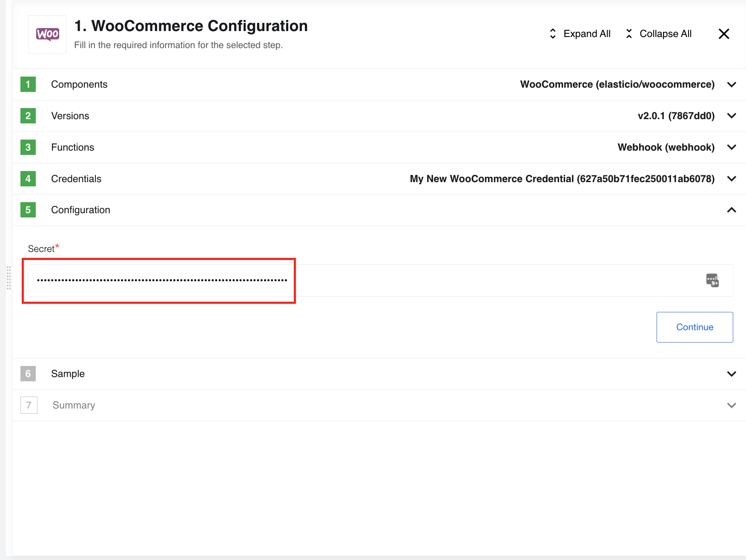Viewport: 746px width, 560px height.
Task: Click the WooCommerce logo icon
Action: pos(47,34)
